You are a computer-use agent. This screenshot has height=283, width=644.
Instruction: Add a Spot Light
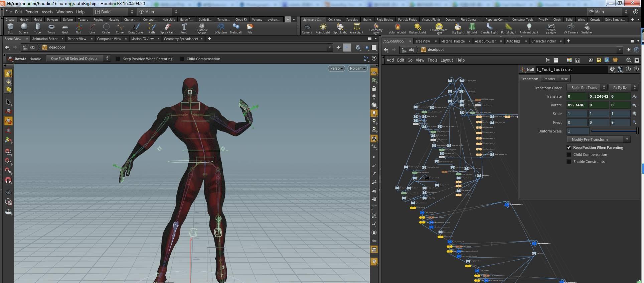pyautogui.click(x=340, y=28)
